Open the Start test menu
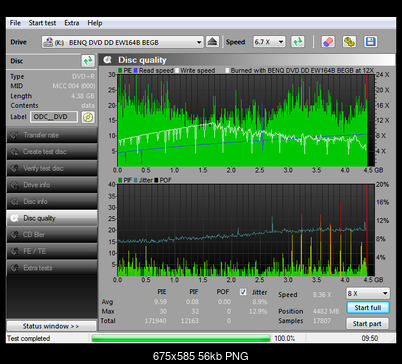The image size is (402, 364). [42, 23]
